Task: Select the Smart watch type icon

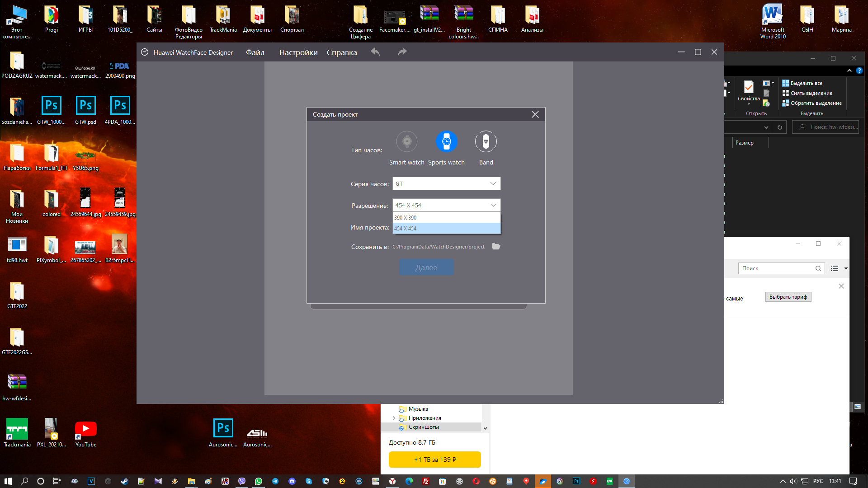Action: click(406, 142)
